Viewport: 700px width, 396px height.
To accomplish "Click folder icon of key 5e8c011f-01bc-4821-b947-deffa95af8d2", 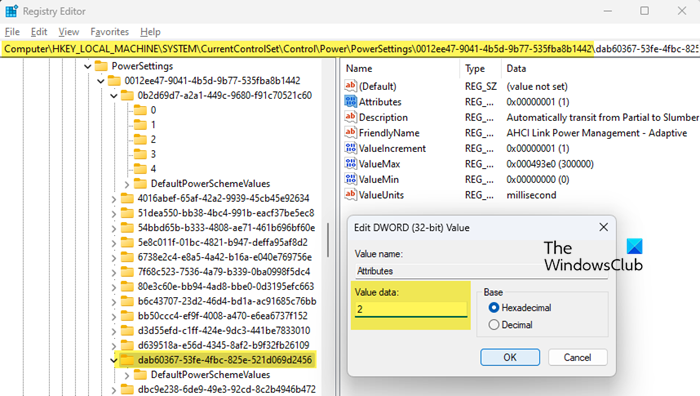I will click(x=127, y=242).
